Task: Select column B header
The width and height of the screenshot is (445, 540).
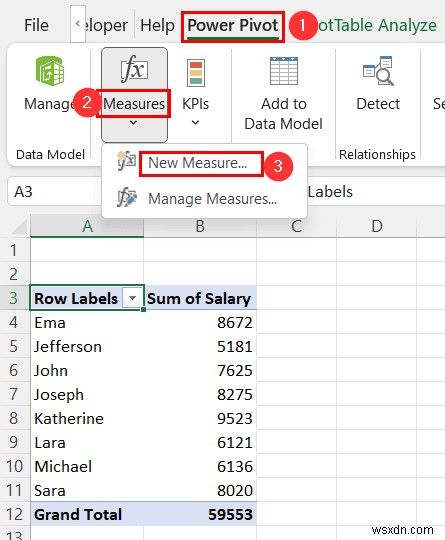Action: coord(200,226)
